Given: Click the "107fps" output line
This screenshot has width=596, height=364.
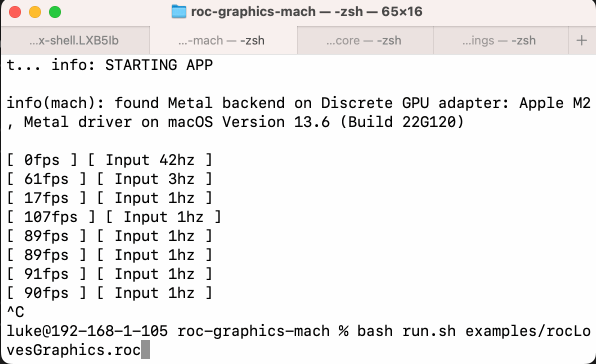Looking at the screenshot, I should click(114, 217).
